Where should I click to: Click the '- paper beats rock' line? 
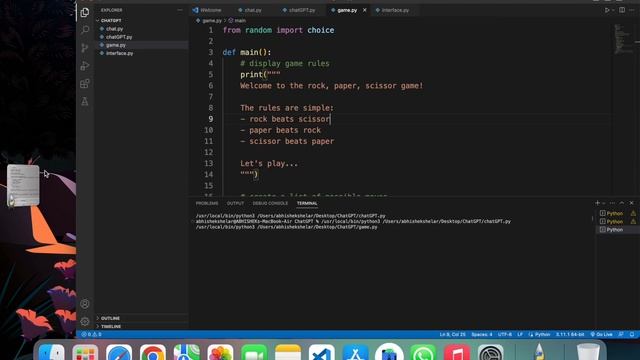tap(280, 130)
